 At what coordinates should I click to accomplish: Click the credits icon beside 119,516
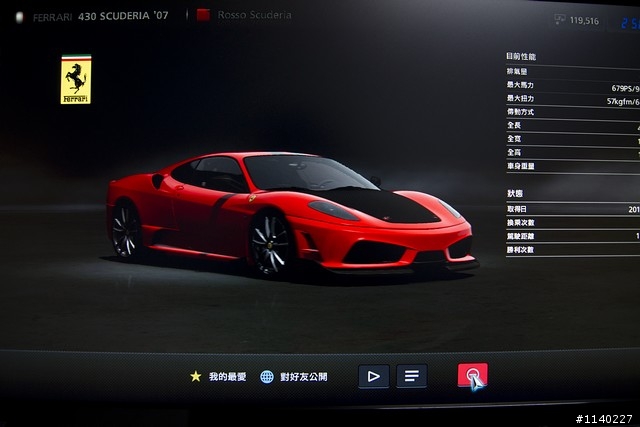[x=560, y=19]
